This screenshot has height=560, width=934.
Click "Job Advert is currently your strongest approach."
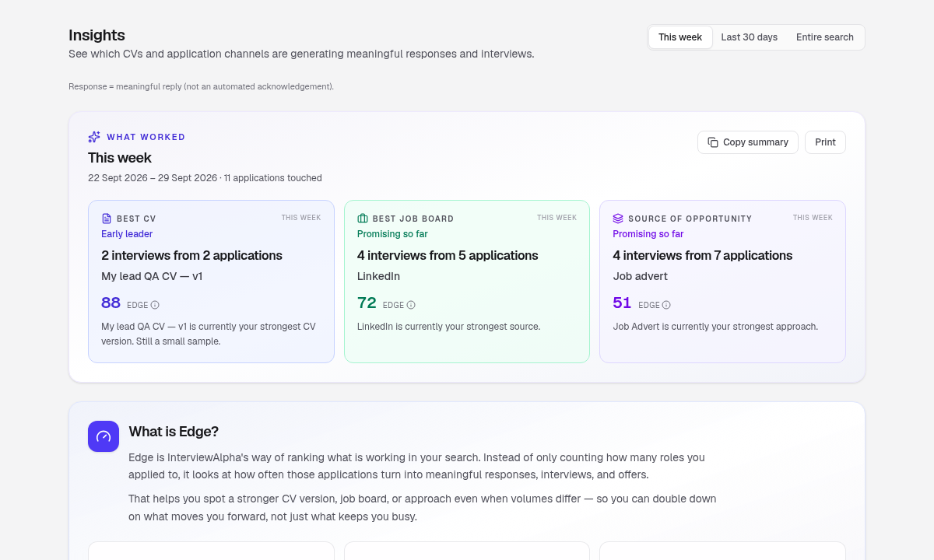click(715, 327)
